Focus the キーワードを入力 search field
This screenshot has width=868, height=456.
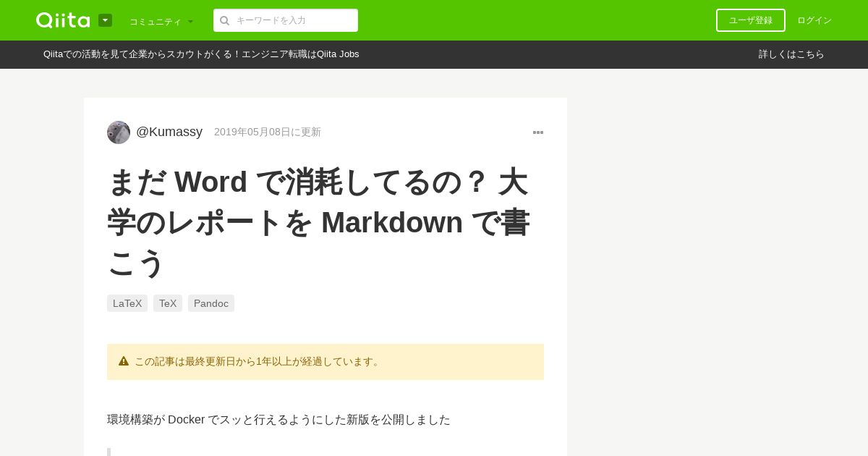coord(286,20)
